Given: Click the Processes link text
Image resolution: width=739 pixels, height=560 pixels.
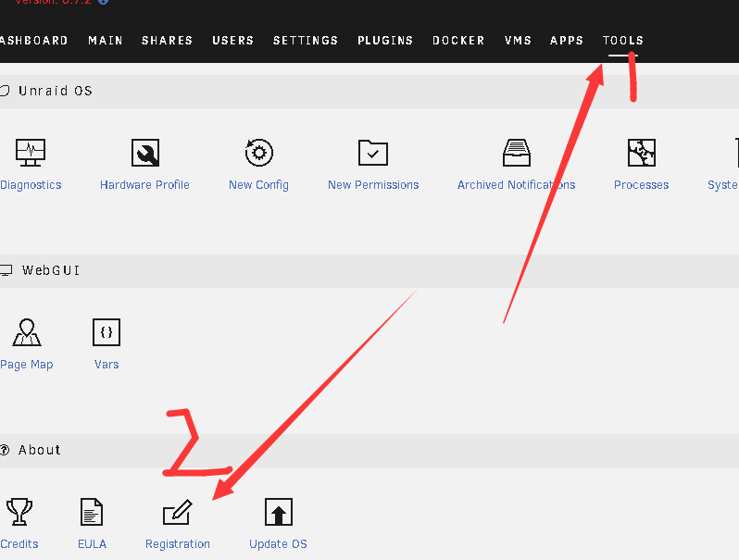Looking at the screenshot, I should [x=642, y=184].
